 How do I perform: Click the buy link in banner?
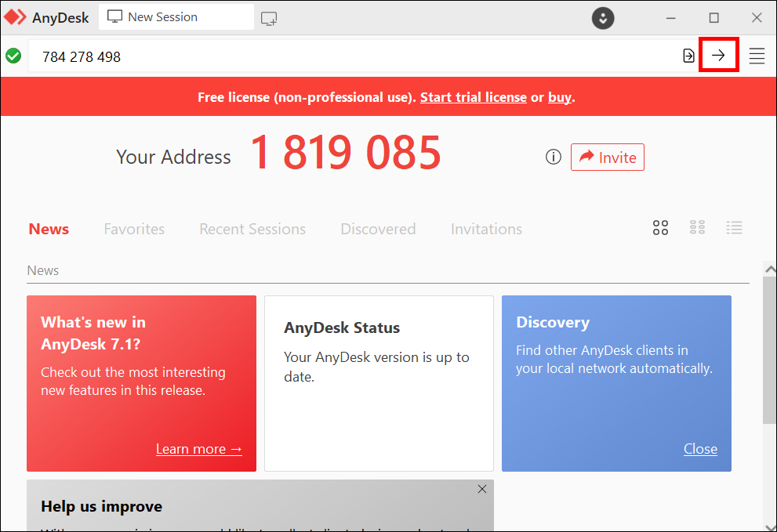(x=560, y=98)
